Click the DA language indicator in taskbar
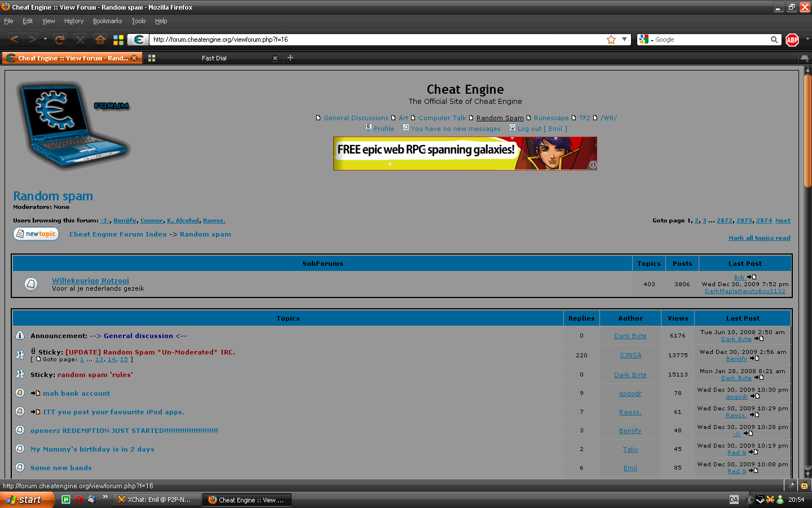The width and height of the screenshot is (812, 508). click(x=734, y=500)
